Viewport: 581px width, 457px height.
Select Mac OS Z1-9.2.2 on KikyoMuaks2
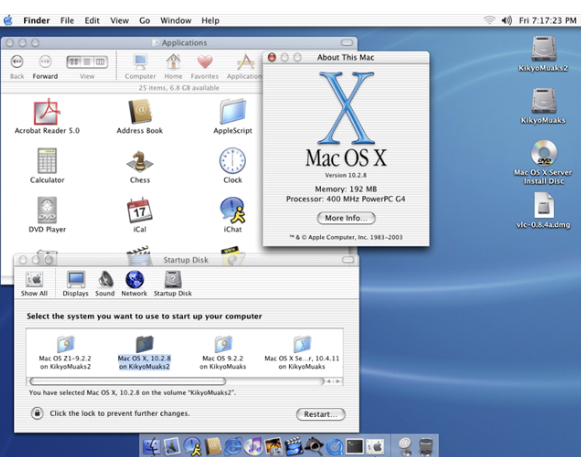[66, 352]
